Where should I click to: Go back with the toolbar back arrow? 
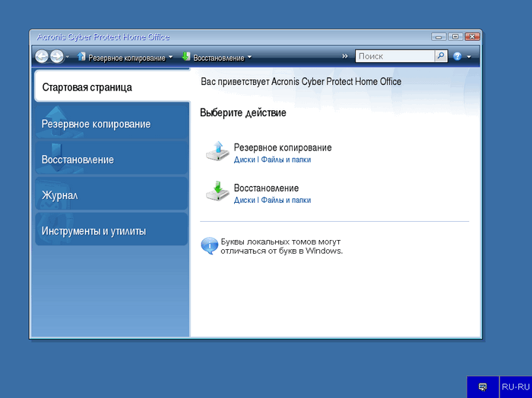point(42,56)
